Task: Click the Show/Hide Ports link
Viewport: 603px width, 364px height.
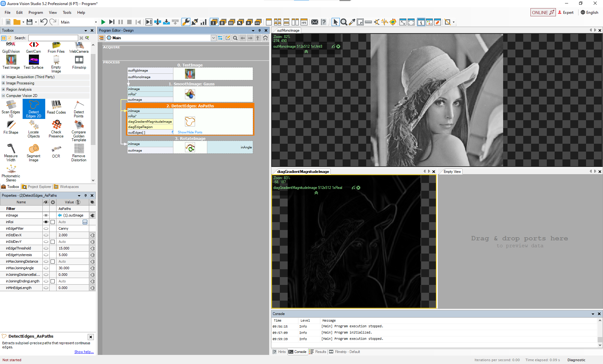Action: pos(190,132)
